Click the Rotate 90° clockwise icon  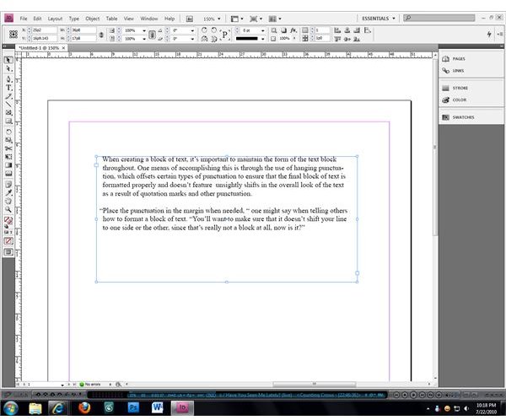pyautogui.click(x=204, y=30)
